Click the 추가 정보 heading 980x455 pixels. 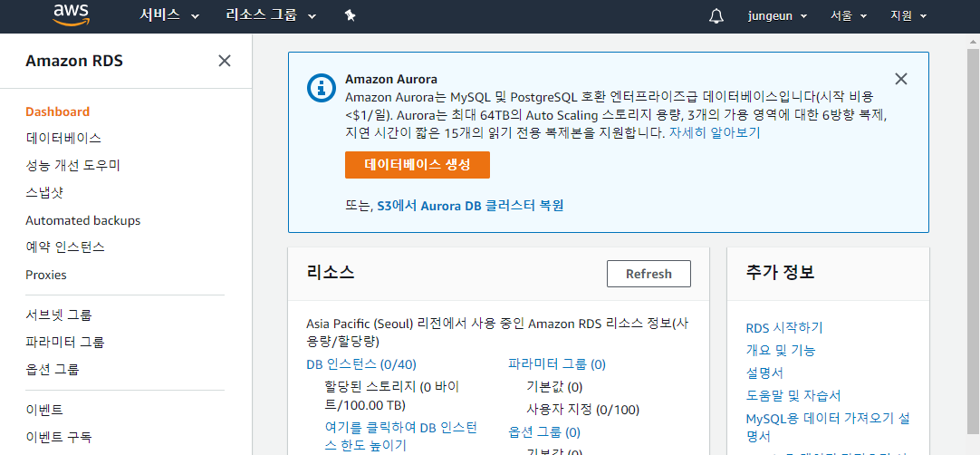[780, 272]
